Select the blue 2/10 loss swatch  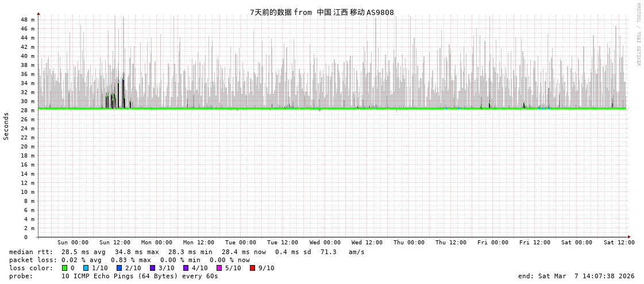(119, 268)
